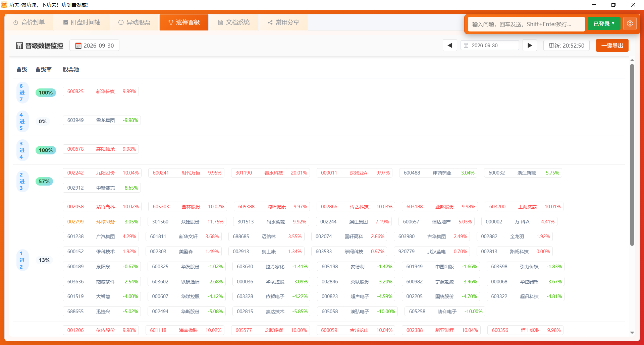This screenshot has height=345, width=644.
Task: Open the 已登录 account dropdown
Action: click(x=604, y=24)
